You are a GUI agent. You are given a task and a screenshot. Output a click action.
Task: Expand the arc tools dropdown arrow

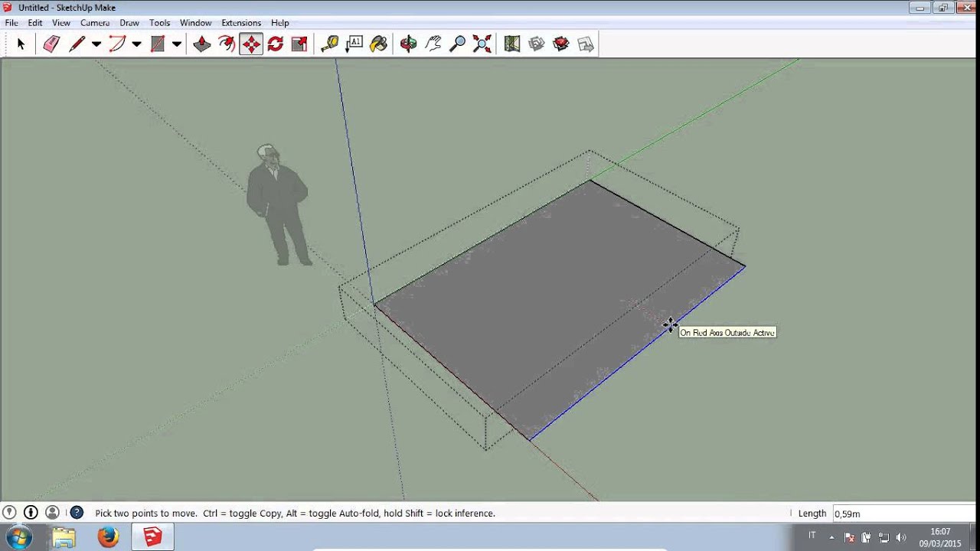point(136,44)
